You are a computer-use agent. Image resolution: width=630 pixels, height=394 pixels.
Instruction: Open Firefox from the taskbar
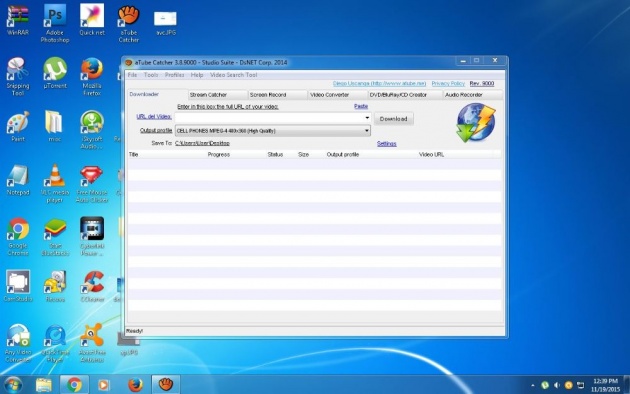pyautogui.click(x=135, y=385)
